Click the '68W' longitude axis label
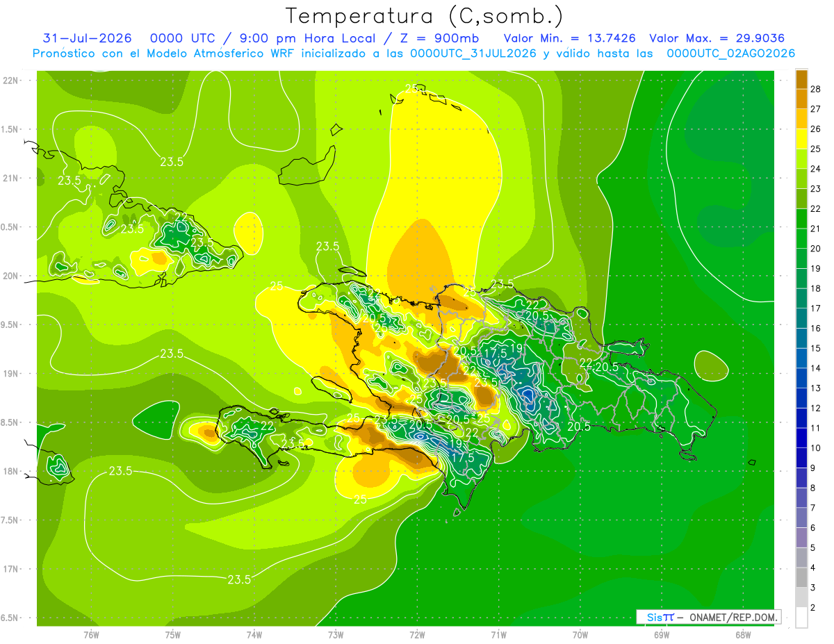834x644 pixels. coord(743,634)
